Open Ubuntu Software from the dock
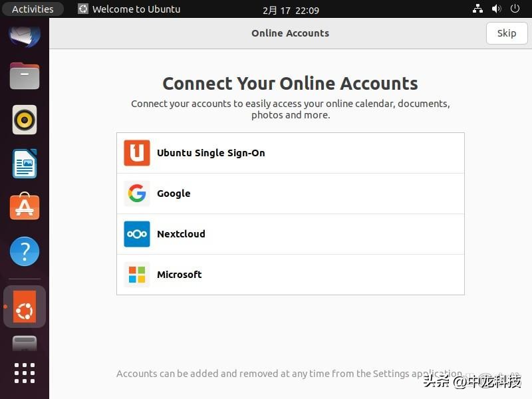This screenshot has height=399, width=532. [24, 207]
